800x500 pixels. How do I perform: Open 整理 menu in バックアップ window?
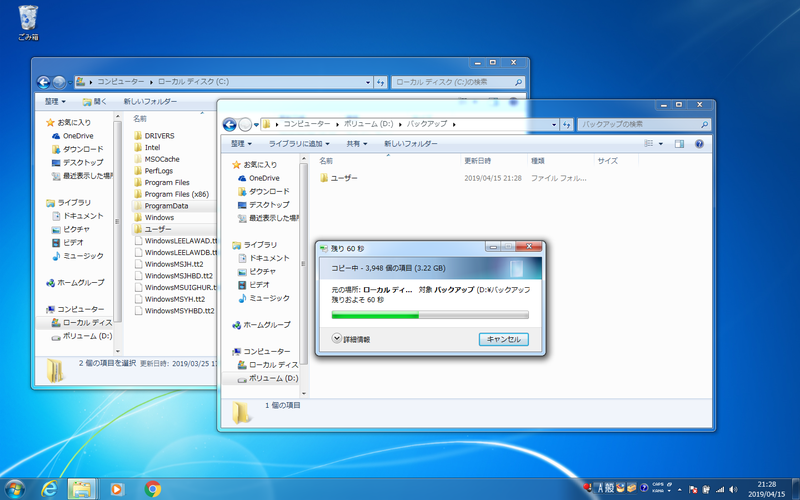tap(241, 144)
